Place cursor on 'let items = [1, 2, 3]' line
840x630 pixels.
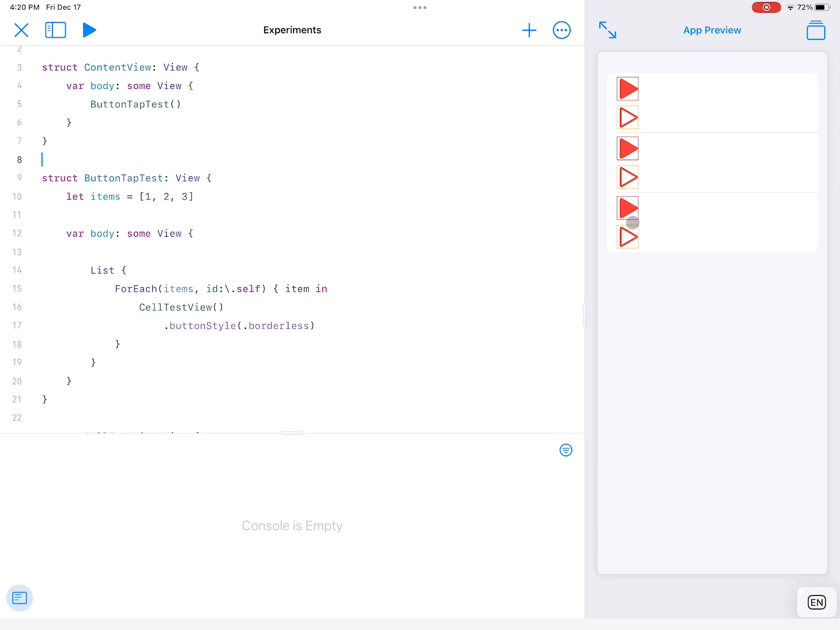click(x=130, y=196)
